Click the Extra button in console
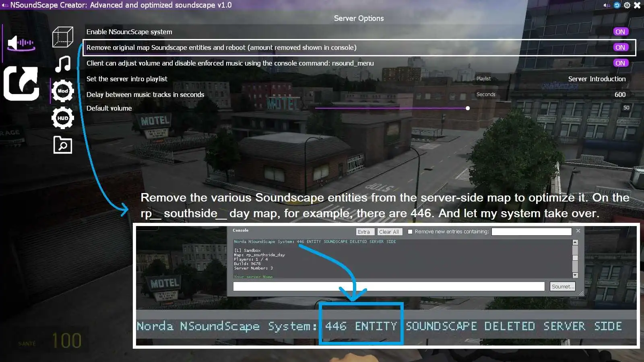The image size is (644, 362). (x=365, y=232)
